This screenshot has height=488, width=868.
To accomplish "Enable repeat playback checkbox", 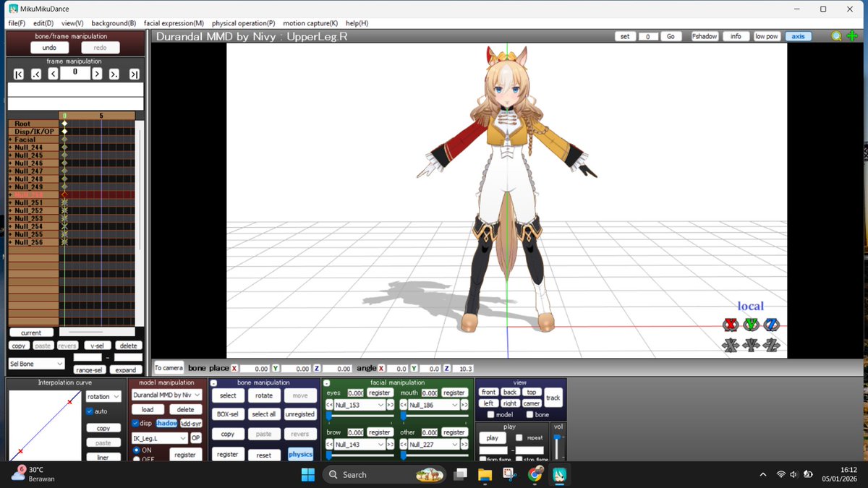I will [x=519, y=438].
